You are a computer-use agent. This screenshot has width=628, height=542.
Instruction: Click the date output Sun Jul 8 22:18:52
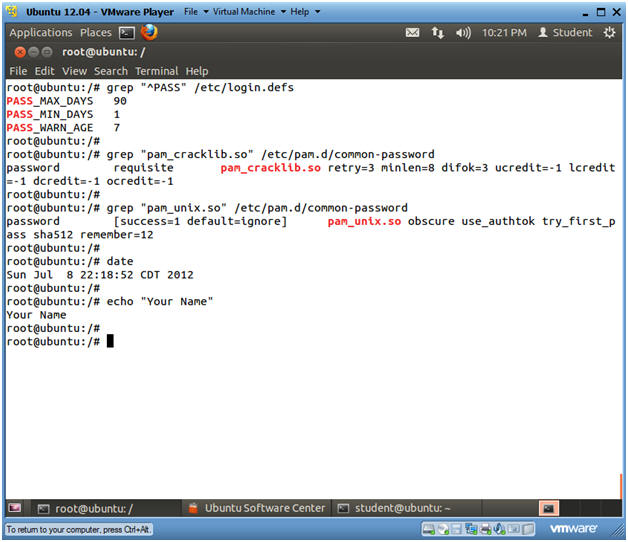coord(100,275)
